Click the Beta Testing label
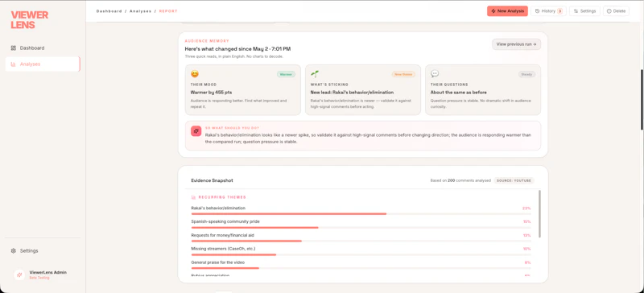This screenshot has width=644, height=293. click(x=39, y=279)
